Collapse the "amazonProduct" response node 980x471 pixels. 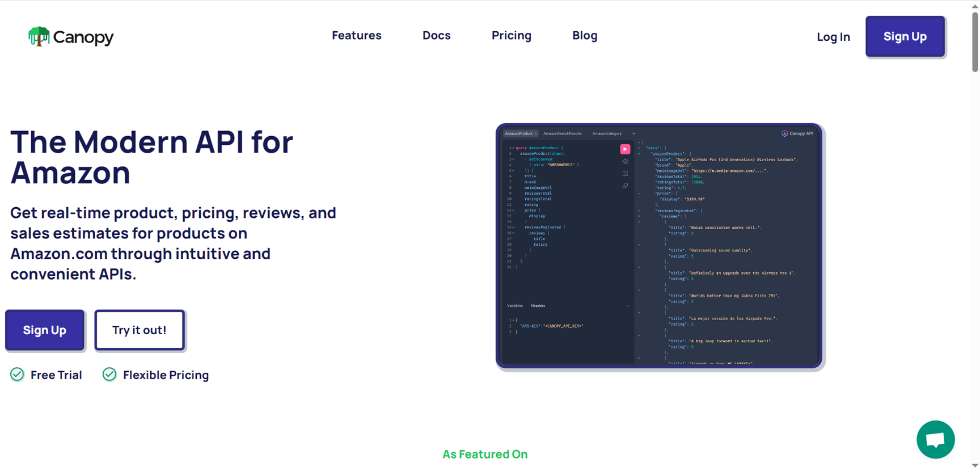point(639,154)
